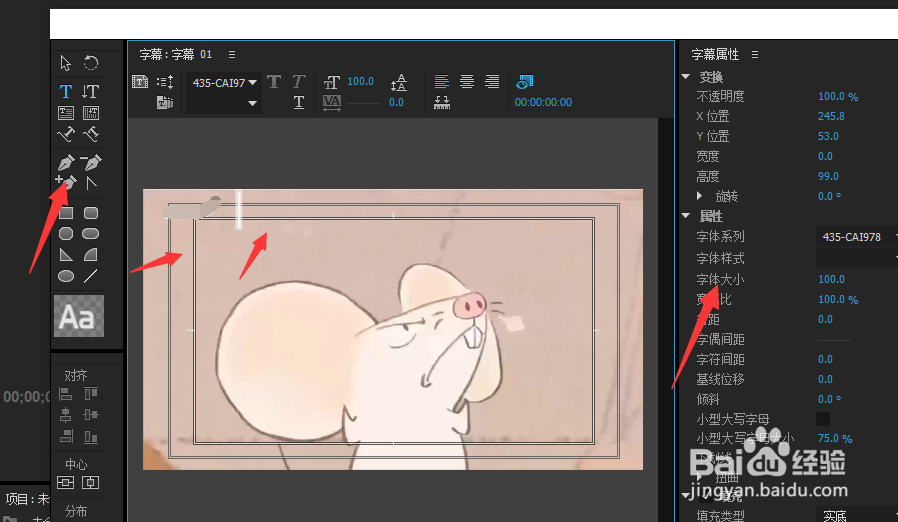Align text left
Screen dimensions: 898x522
tap(442, 82)
